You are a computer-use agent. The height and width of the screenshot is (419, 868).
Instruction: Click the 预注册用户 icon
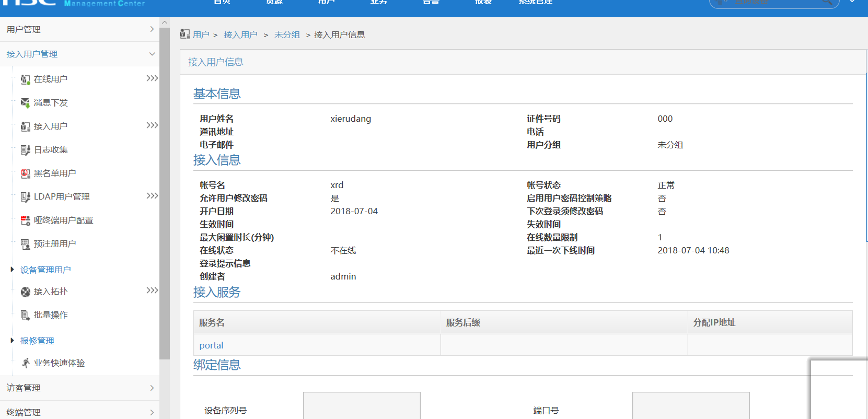click(x=25, y=244)
